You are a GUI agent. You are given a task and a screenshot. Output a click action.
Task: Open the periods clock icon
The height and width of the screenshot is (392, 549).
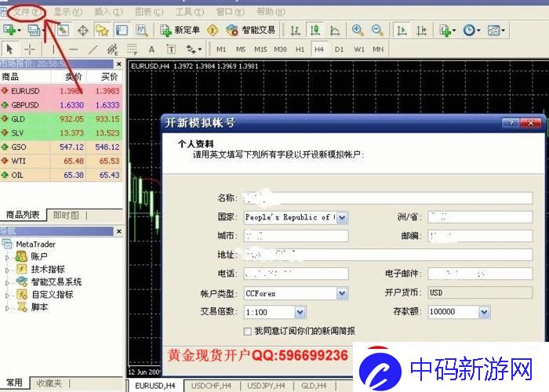471,31
